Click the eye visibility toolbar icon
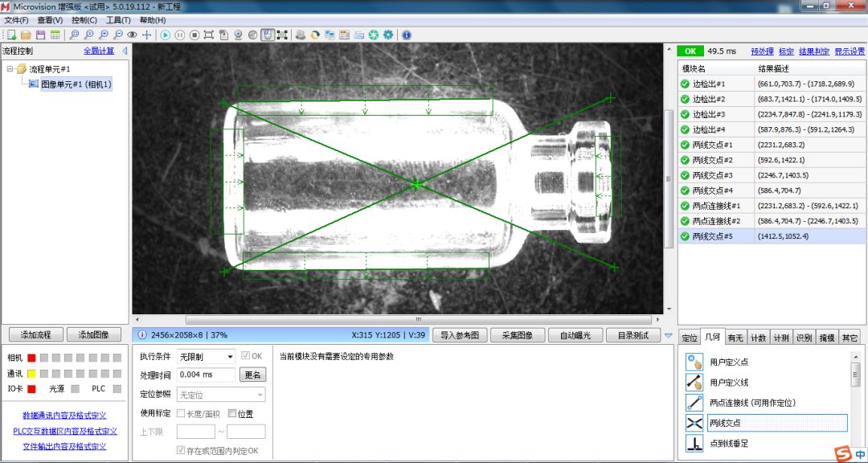The width and height of the screenshot is (868, 463). tap(132, 35)
